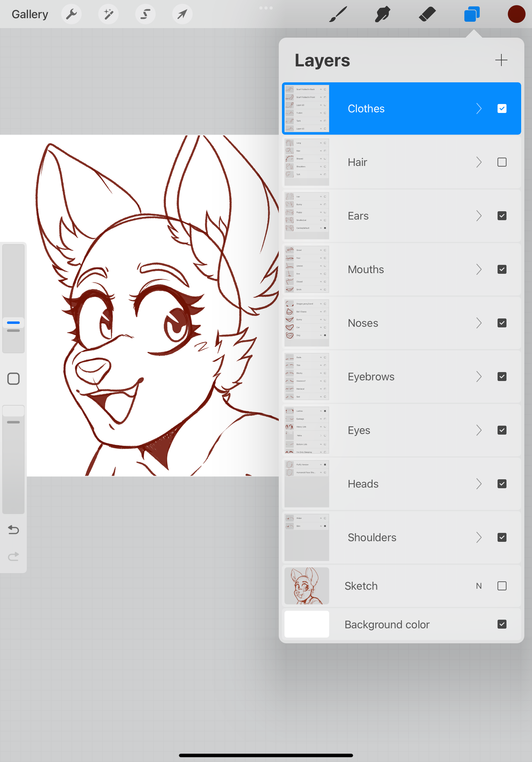Select the Eraser tool
This screenshot has height=762, width=532.
point(427,14)
